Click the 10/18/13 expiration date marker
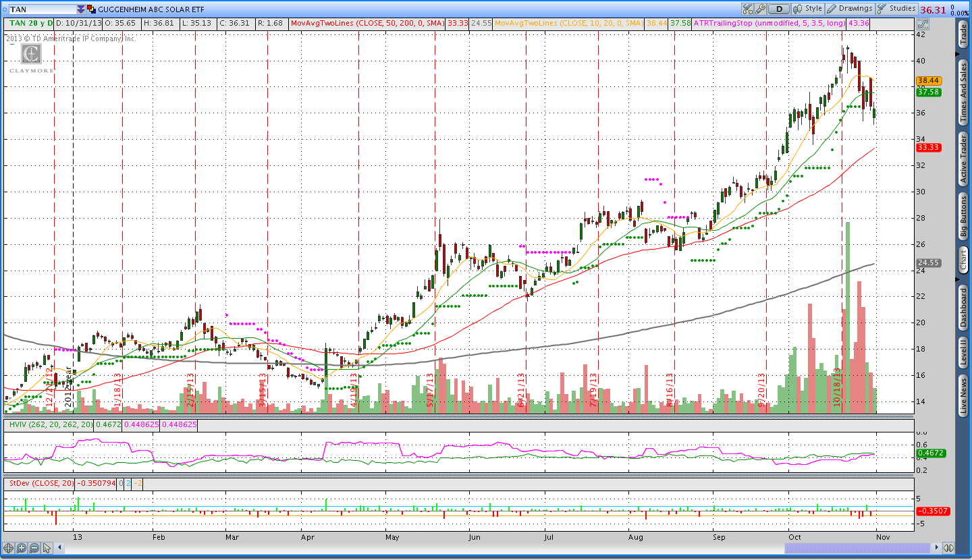The image size is (972, 560). click(837, 386)
